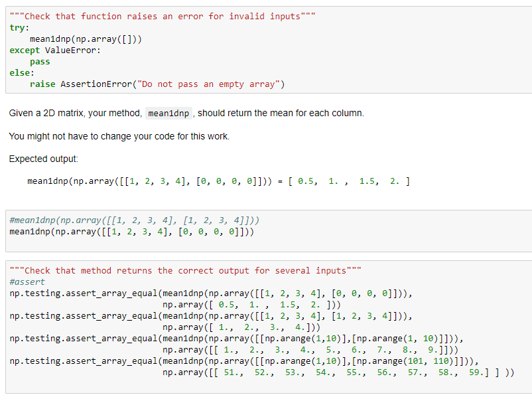Click the pass statement under except

click(x=38, y=61)
